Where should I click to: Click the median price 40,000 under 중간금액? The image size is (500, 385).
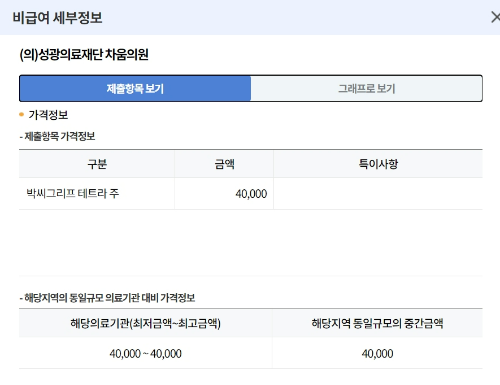[377, 354]
